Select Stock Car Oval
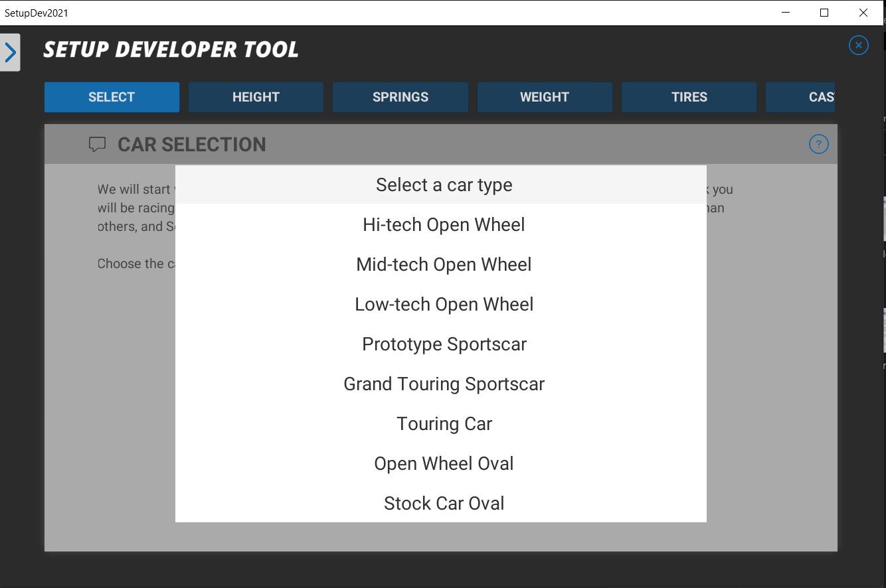Screen dimensions: 886x588 point(444,503)
